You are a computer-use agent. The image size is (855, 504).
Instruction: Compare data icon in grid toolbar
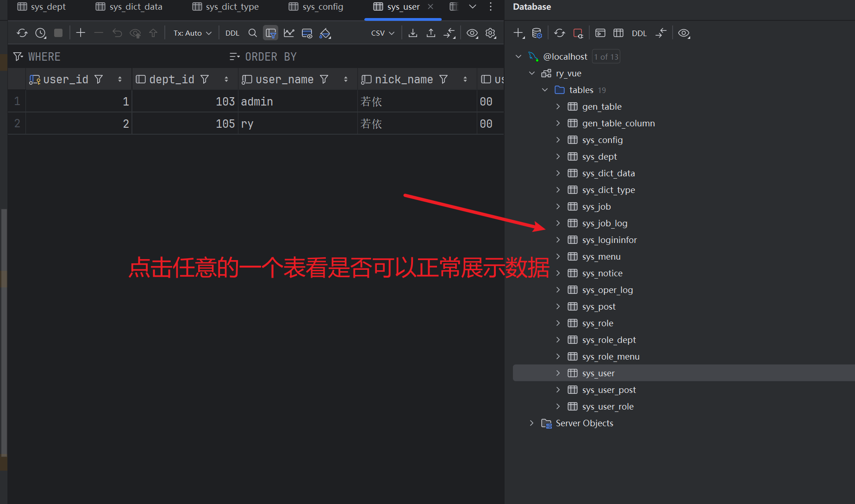449,33
